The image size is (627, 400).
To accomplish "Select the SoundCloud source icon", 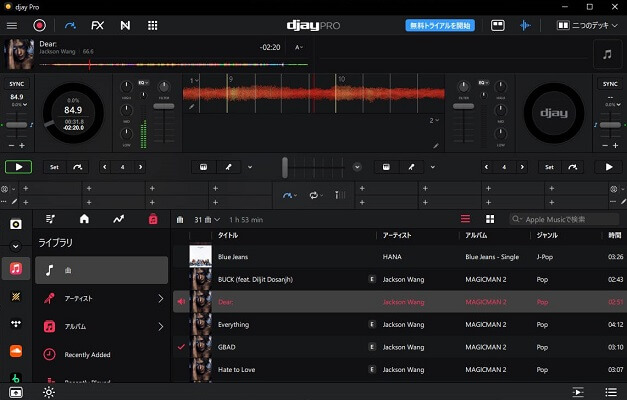I will click(16, 351).
